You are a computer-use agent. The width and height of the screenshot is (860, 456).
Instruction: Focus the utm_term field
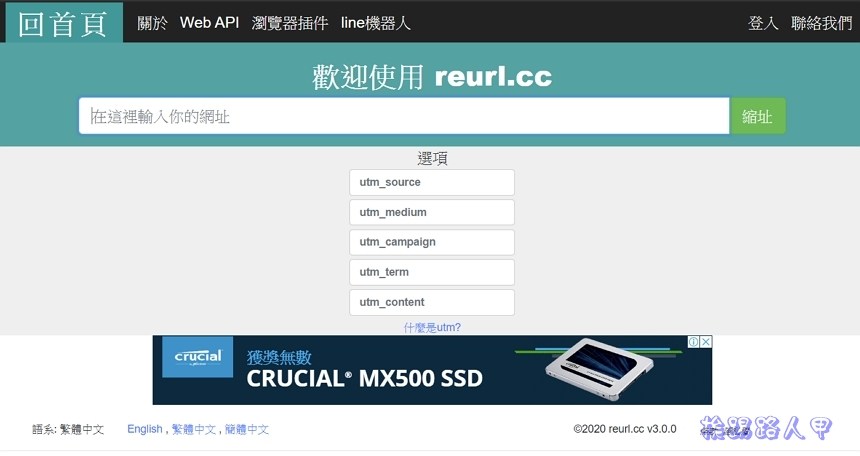tap(432, 272)
